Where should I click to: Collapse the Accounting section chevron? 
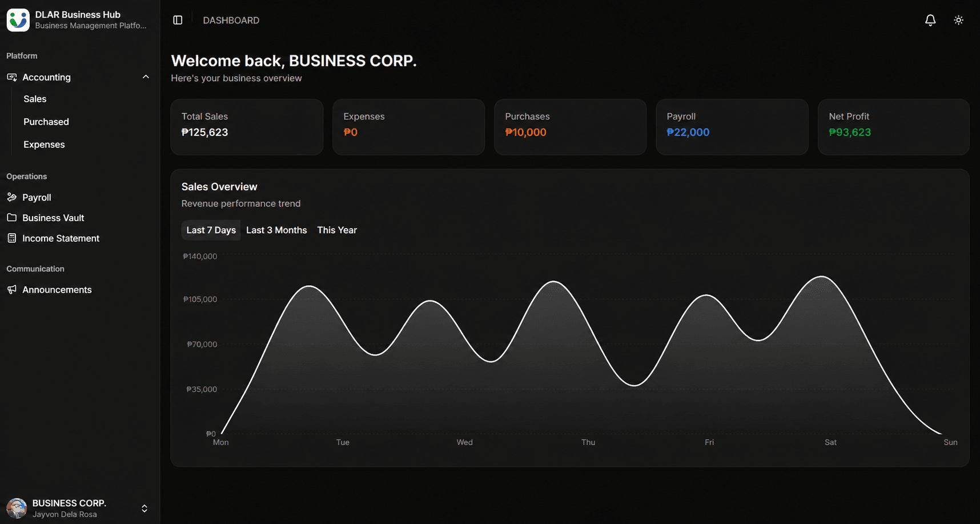click(146, 77)
